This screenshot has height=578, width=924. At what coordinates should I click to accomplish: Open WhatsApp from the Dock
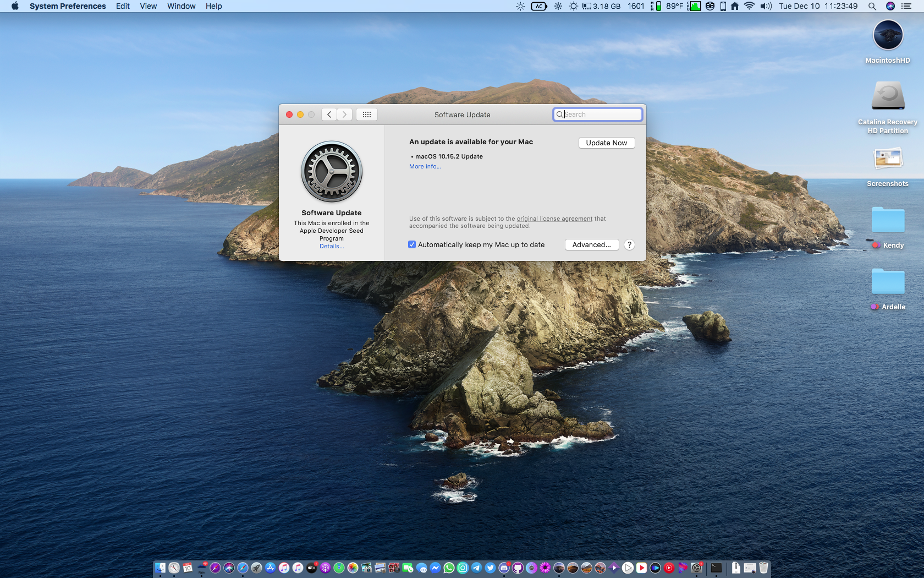click(x=449, y=568)
